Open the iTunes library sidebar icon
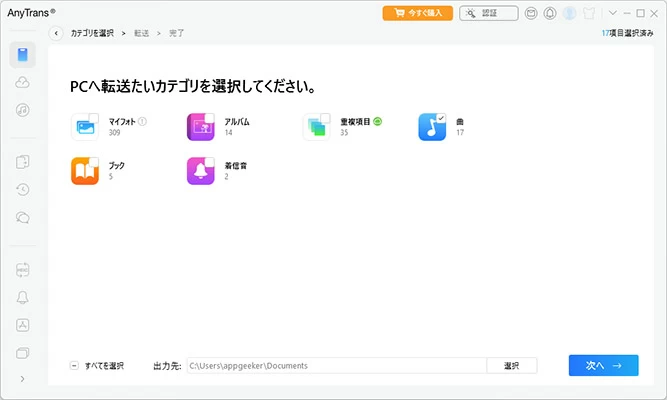 pos(22,109)
